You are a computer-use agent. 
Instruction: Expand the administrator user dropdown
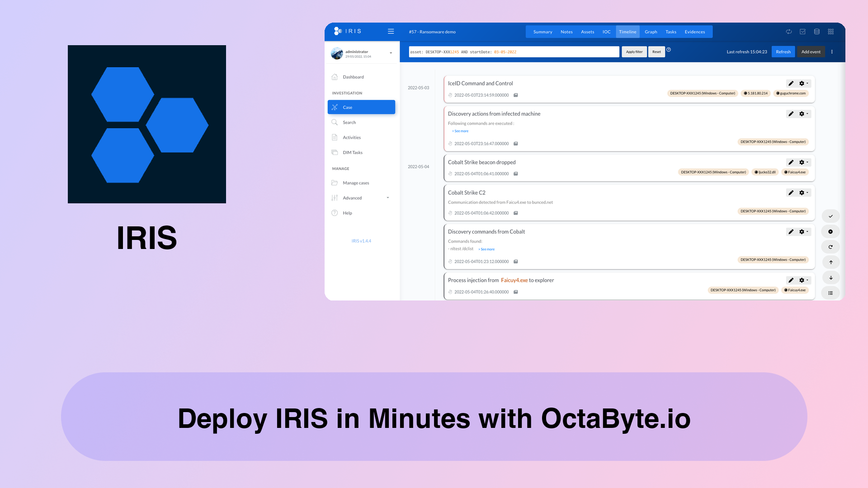click(391, 53)
